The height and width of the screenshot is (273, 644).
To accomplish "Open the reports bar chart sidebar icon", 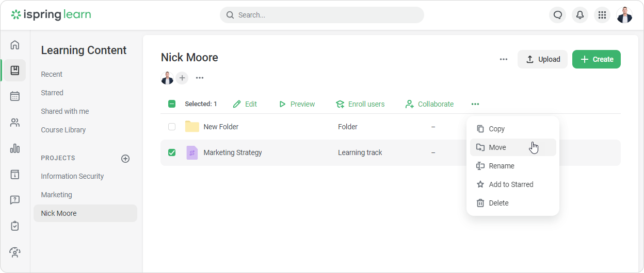I will [x=15, y=148].
